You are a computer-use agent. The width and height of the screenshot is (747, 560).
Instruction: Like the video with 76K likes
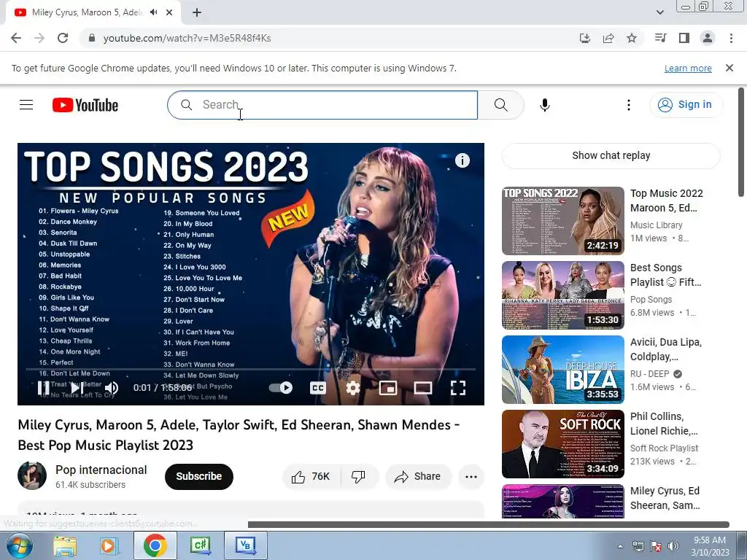click(x=311, y=477)
